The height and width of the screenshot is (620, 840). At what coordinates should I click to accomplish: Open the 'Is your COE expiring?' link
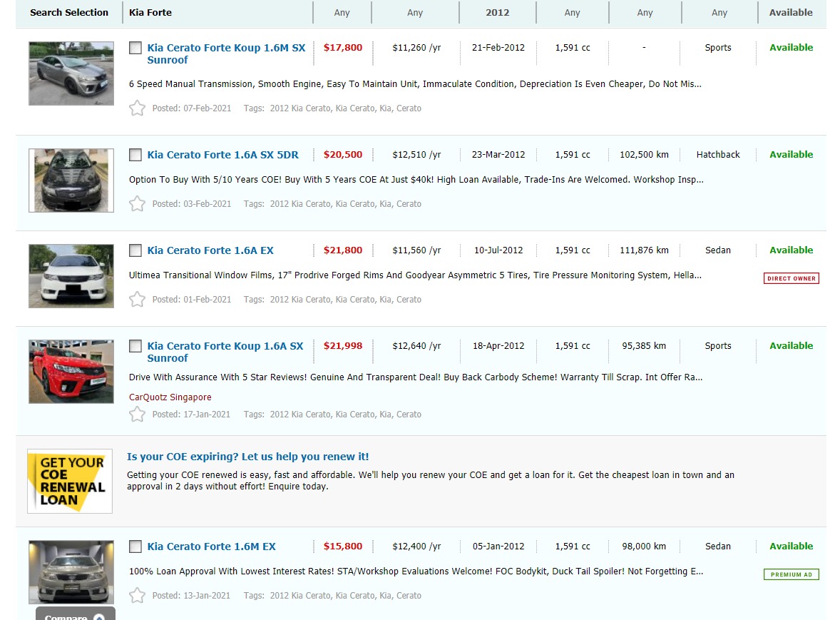pos(247,457)
